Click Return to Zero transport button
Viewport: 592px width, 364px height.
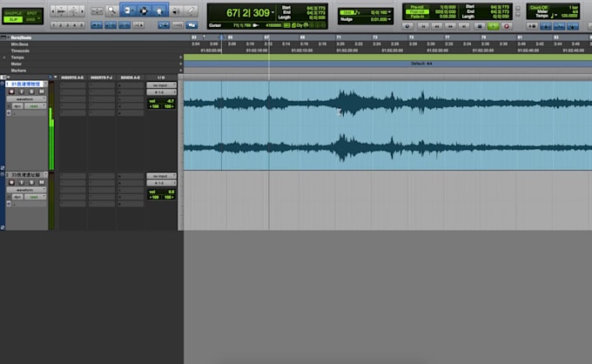click(x=423, y=26)
